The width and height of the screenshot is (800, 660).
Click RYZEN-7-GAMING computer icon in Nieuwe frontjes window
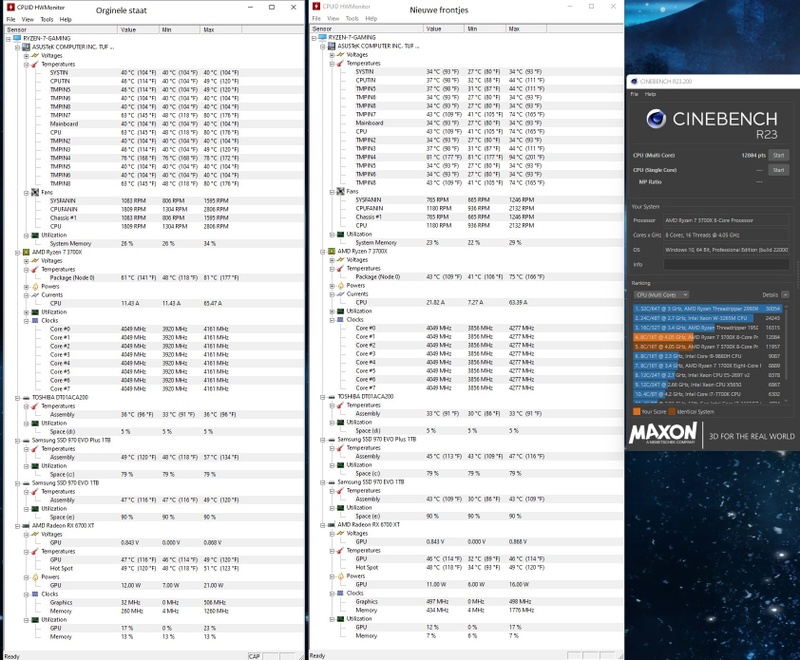[322, 37]
